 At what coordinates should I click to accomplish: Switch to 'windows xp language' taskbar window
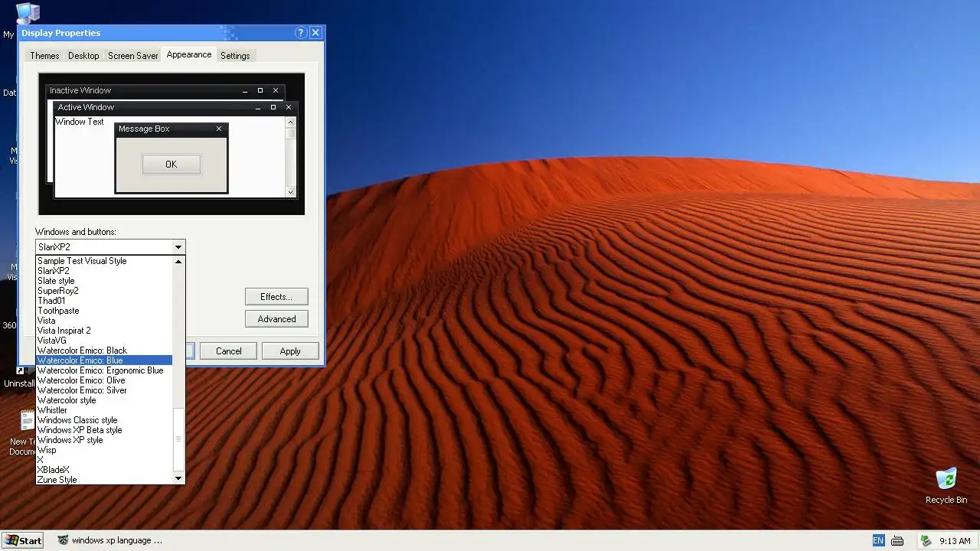tap(110, 540)
